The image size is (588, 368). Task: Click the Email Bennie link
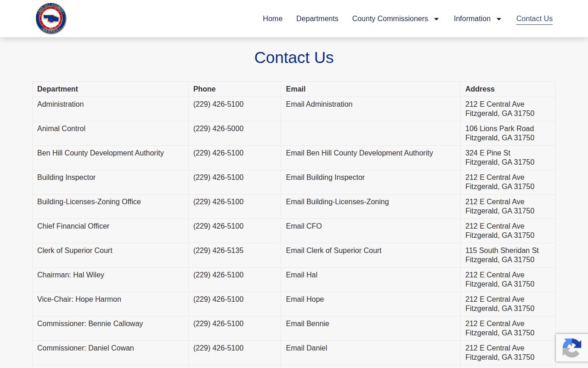(307, 323)
